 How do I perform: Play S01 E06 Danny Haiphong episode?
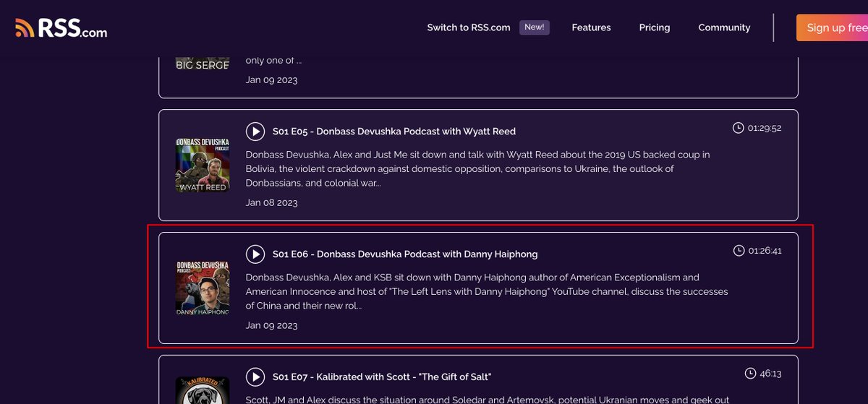255,254
